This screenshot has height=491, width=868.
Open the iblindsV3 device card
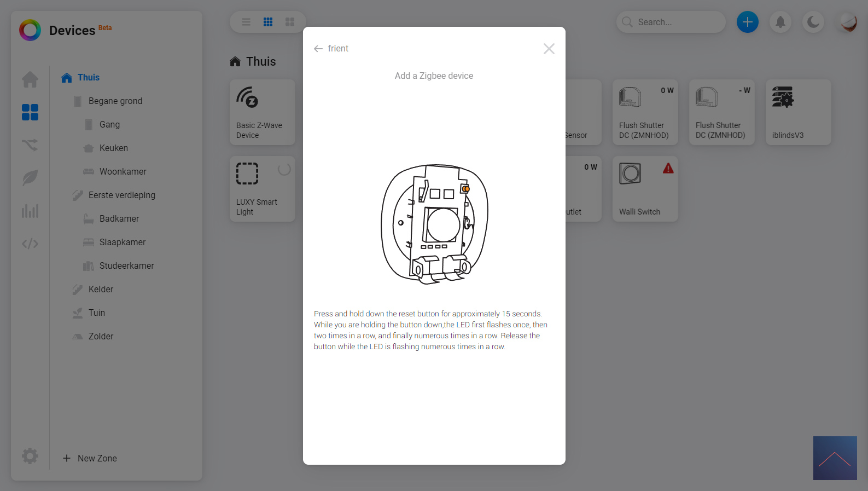[x=799, y=112]
